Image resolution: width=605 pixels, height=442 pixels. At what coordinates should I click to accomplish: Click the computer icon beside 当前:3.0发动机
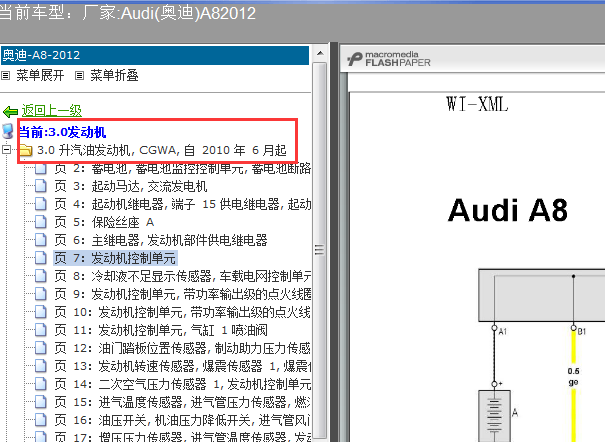coord(8,131)
